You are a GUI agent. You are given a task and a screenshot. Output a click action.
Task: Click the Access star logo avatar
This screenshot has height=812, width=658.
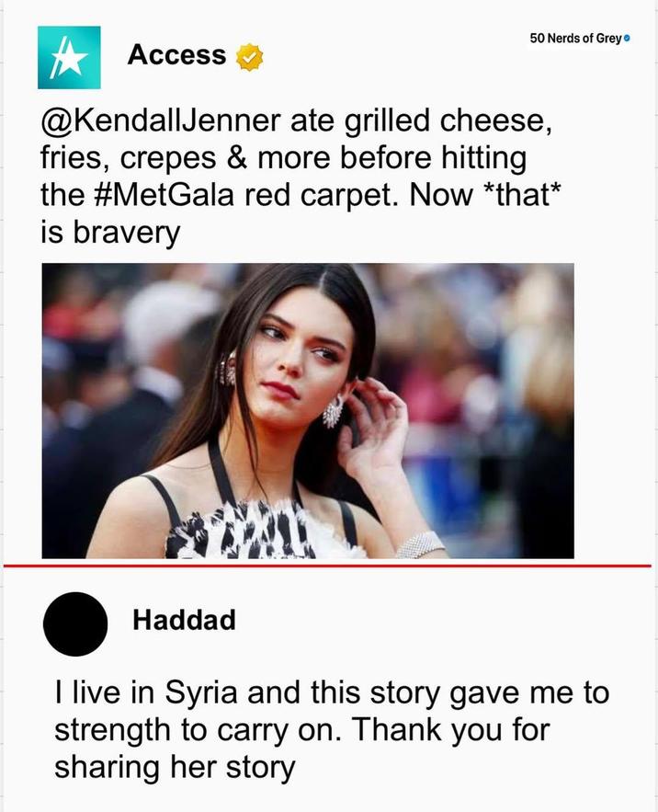69,57
